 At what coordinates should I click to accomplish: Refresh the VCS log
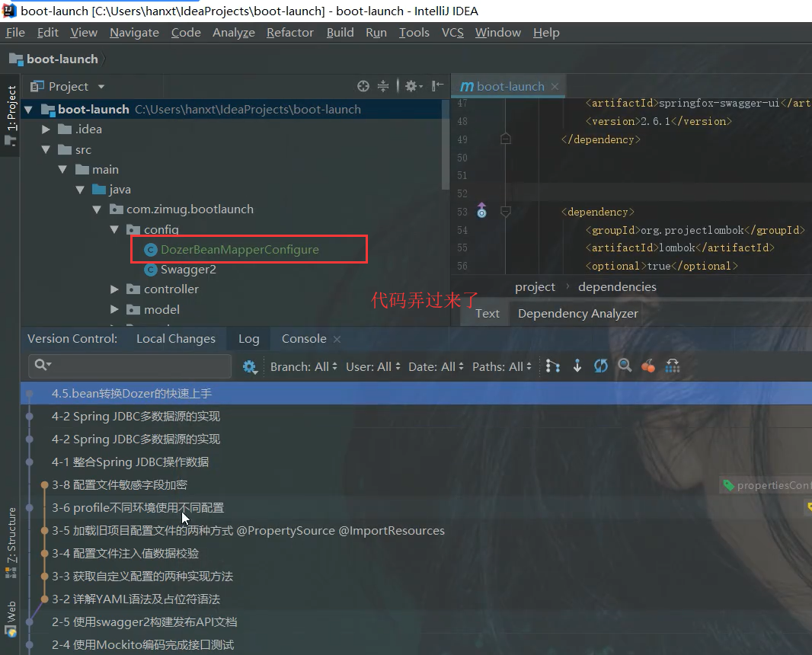click(x=601, y=366)
